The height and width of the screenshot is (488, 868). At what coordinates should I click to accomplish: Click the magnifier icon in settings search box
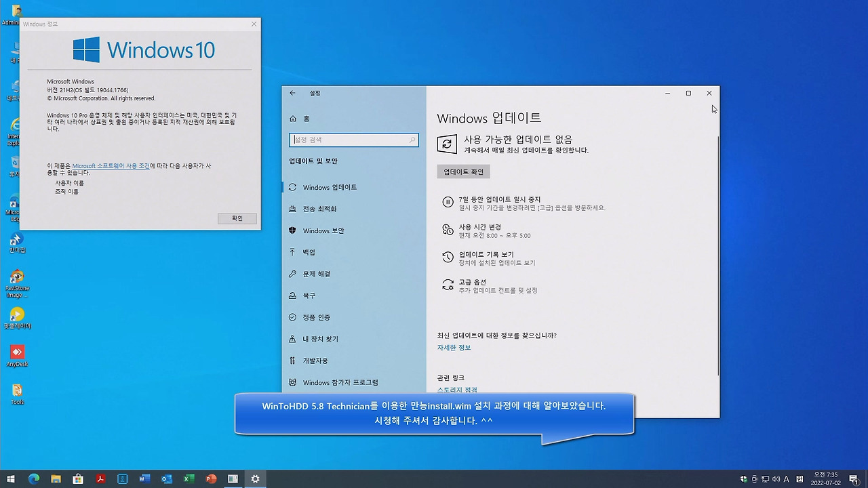tap(412, 140)
